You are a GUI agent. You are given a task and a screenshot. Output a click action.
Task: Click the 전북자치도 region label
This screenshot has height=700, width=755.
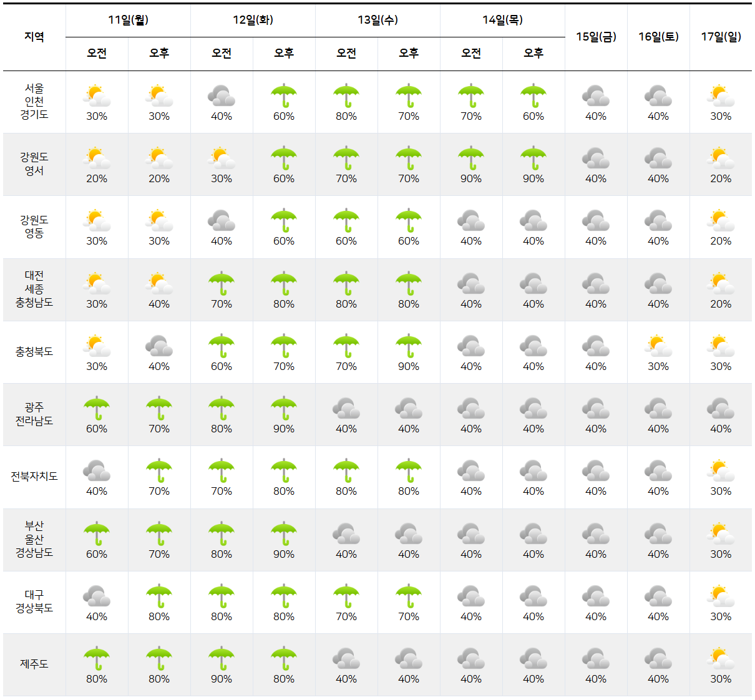pos(34,477)
